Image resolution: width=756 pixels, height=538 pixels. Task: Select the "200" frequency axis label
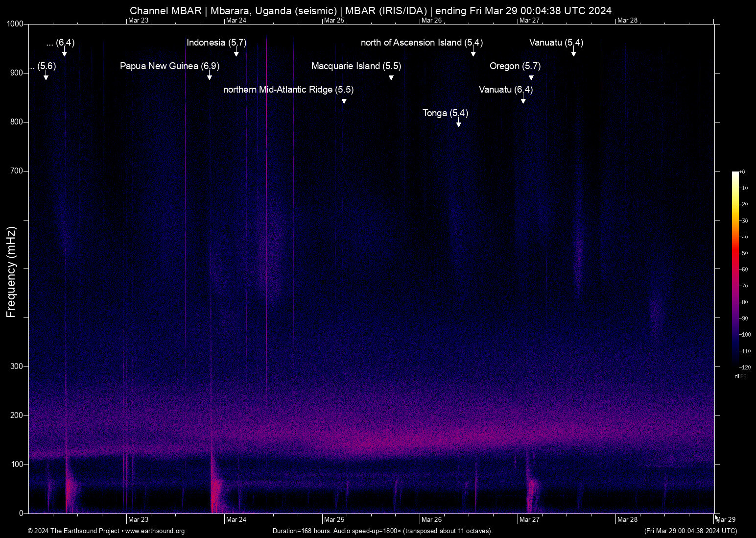point(17,416)
